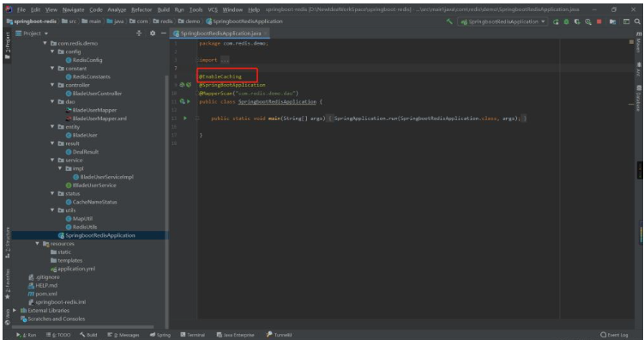Click the @EnableCaching annotation text
Image resolution: width=644 pixels, height=340 pixels.
pos(220,76)
